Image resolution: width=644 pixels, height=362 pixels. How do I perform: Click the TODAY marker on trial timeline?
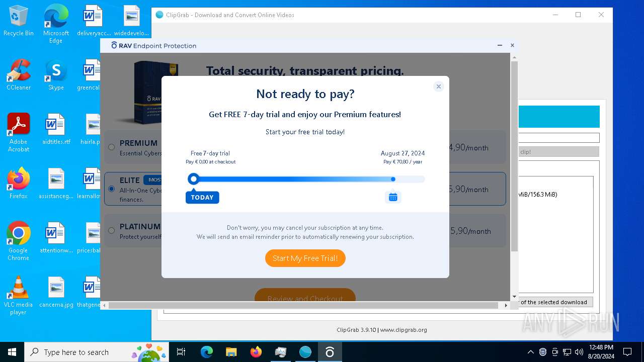tap(202, 197)
